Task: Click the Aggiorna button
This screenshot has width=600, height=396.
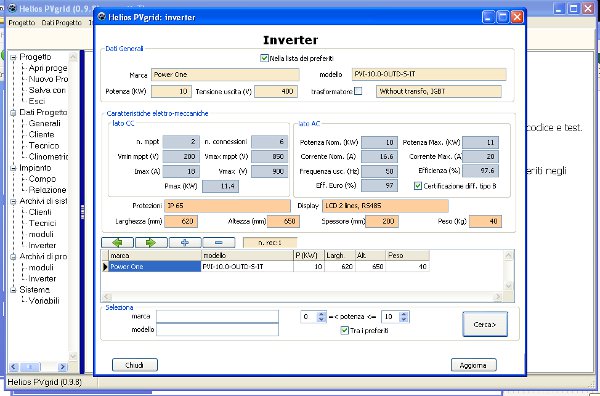Action: pos(474,365)
